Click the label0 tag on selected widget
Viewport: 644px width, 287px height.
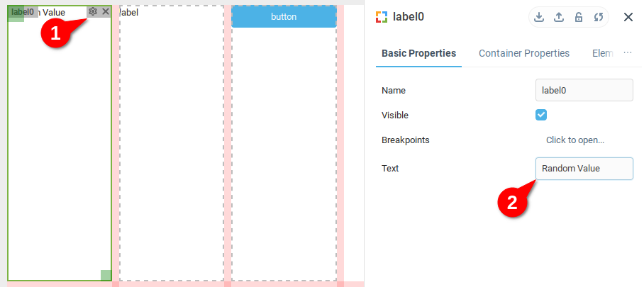point(23,12)
